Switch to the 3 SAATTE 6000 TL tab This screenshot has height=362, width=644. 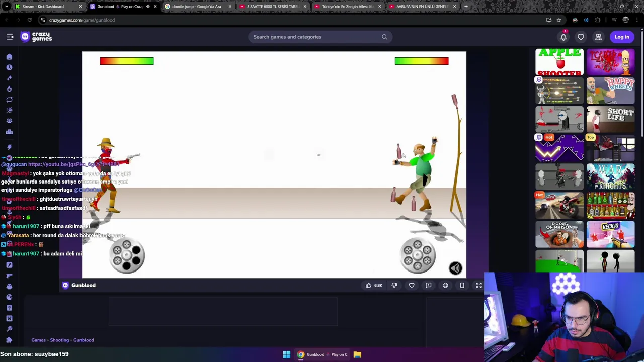273,7
